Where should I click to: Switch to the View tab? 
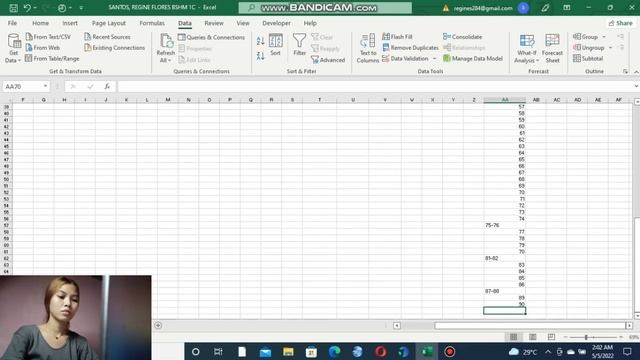pyautogui.click(x=243, y=23)
